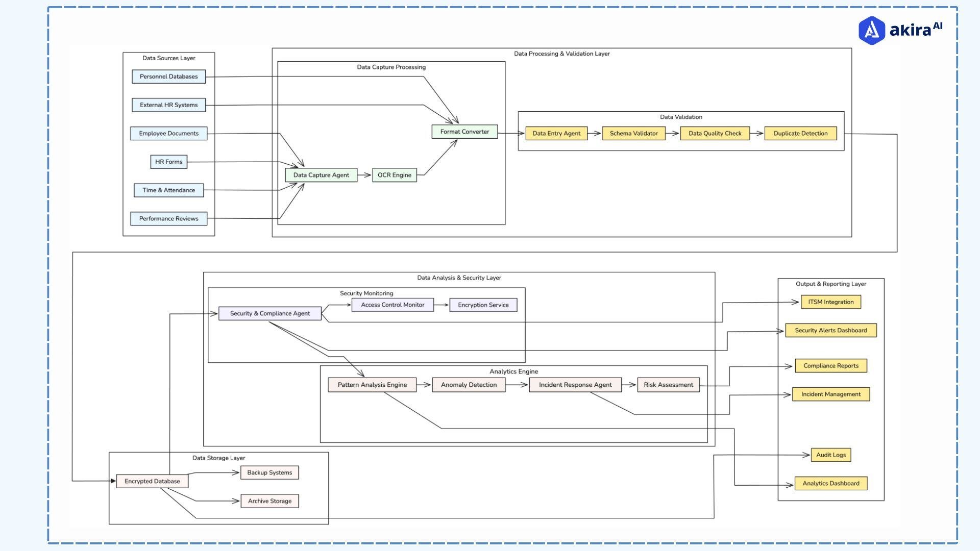980x551 pixels.
Task: Click the Data Entry Agent box
Action: tap(556, 133)
